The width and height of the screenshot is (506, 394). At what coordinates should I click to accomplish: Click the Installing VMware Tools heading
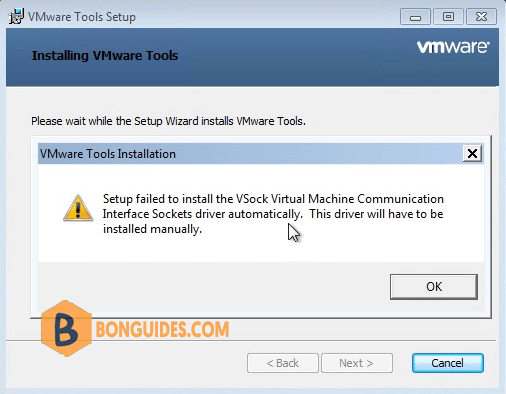105,55
